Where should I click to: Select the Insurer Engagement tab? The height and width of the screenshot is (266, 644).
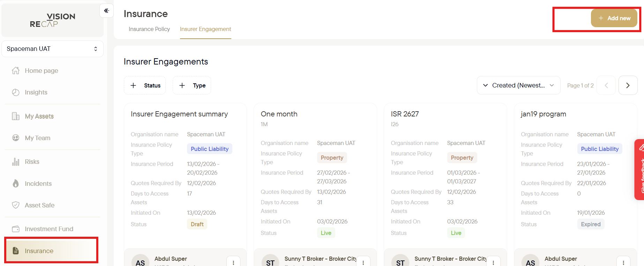(205, 29)
